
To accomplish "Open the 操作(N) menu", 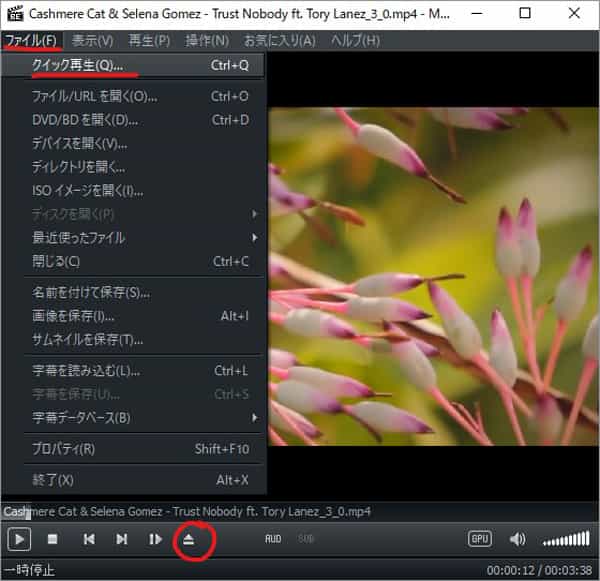I will pos(207,41).
